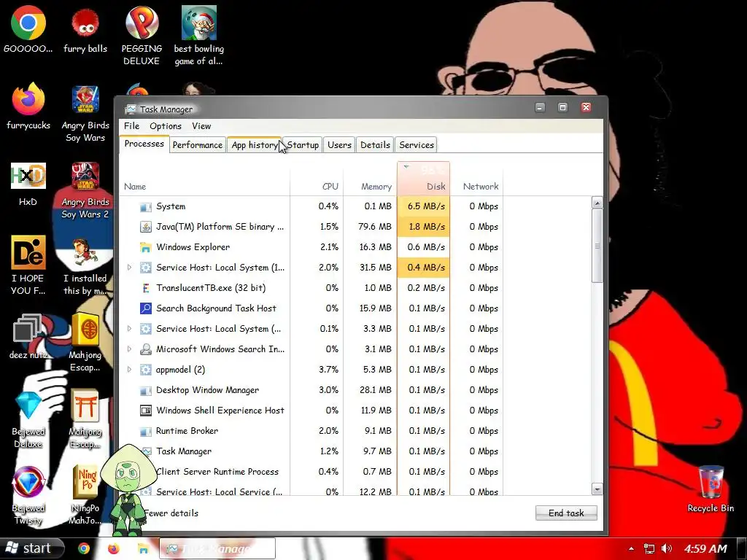Screen dimensions: 747x560
Task: Click the scrollbar down arrow in process list
Action: pos(597,489)
